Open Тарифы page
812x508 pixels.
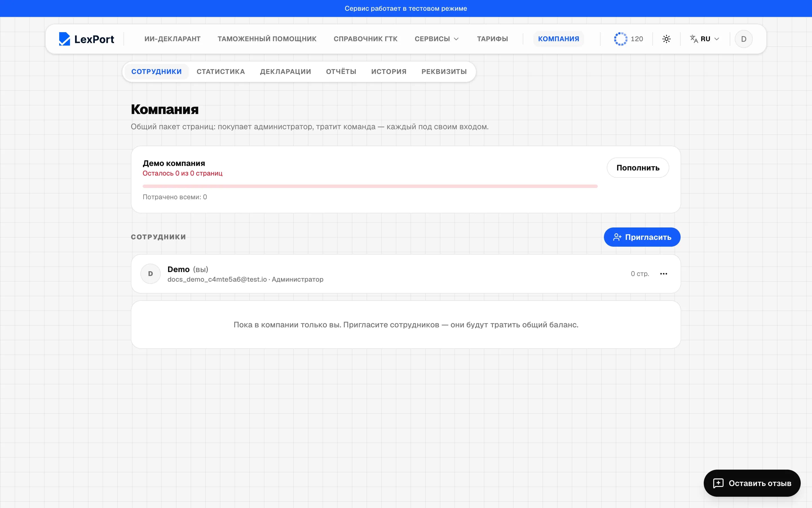coord(492,39)
